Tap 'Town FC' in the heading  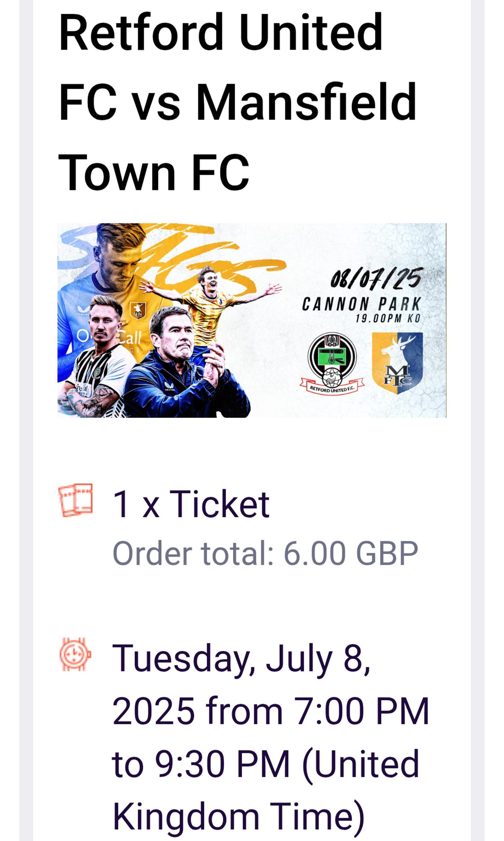pyautogui.click(x=154, y=172)
